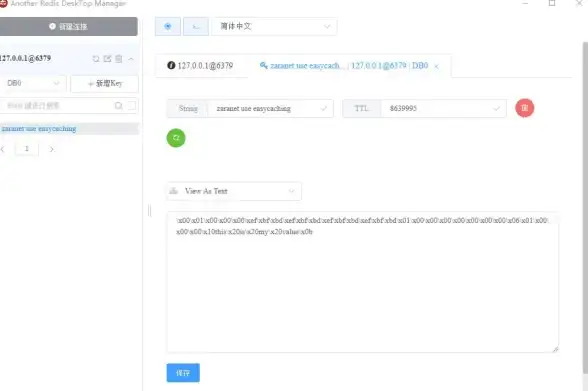Click the TTL label

point(362,108)
